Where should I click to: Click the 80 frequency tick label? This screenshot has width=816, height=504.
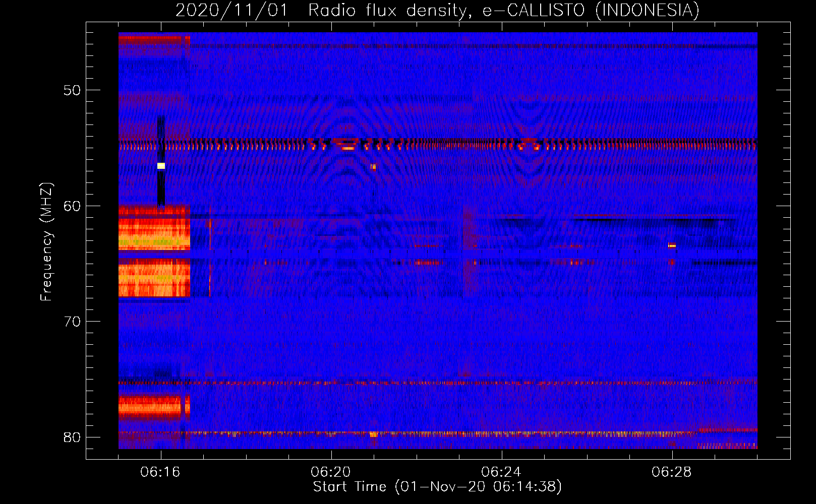72,437
